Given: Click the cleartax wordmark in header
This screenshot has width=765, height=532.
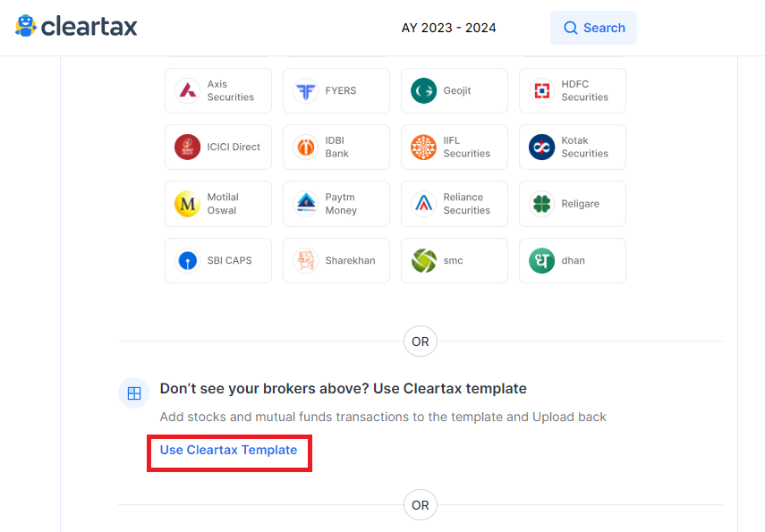Looking at the screenshot, I should [89, 26].
